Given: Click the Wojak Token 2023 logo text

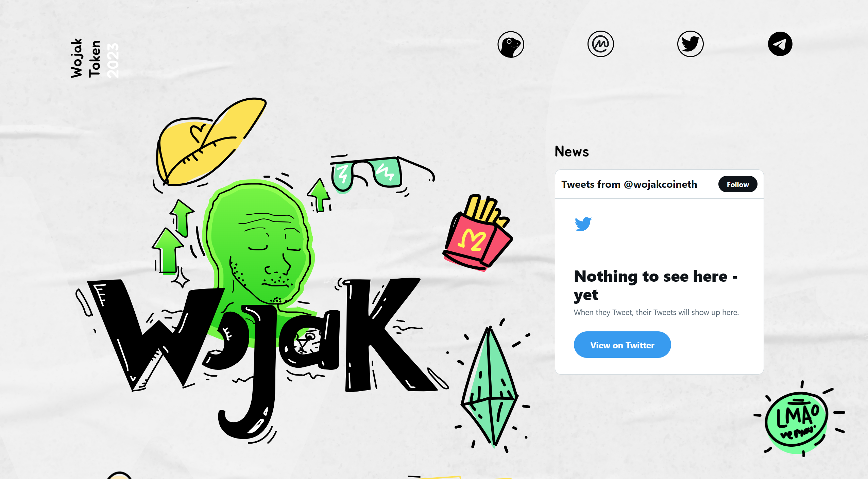Looking at the screenshot, I should pos(95,59).
